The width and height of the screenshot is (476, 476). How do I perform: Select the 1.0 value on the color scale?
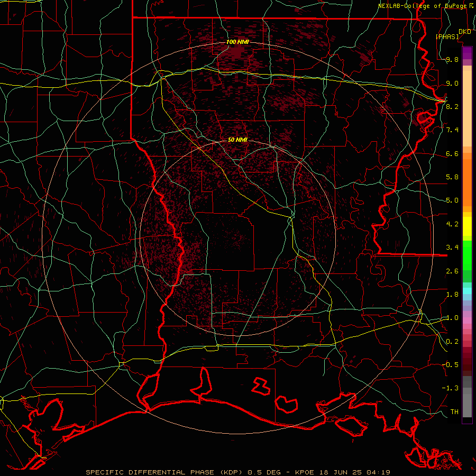tap(452, 317)
